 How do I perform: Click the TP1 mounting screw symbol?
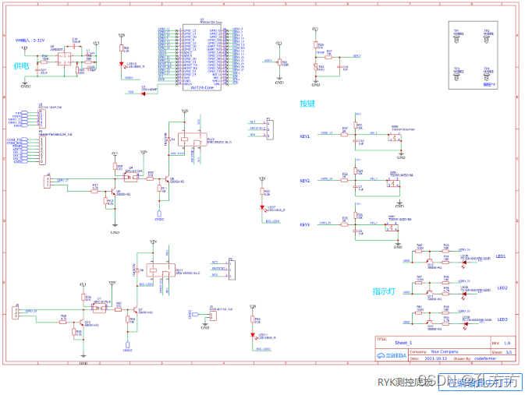pos(456,39)
